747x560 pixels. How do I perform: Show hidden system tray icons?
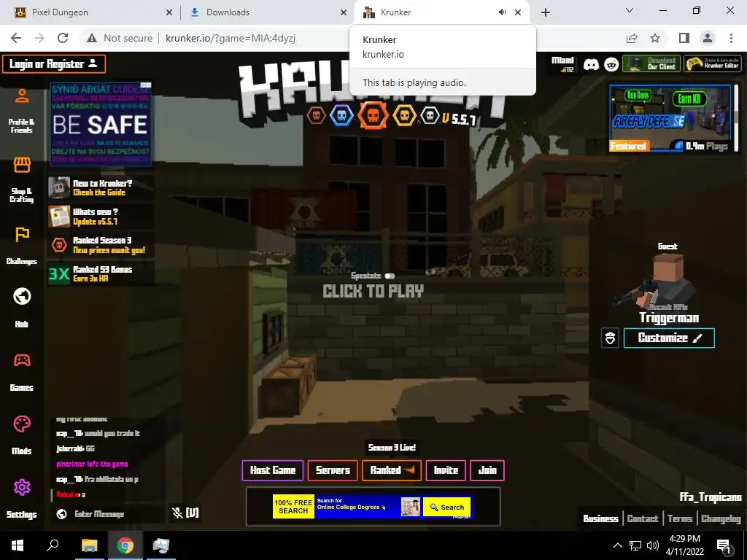[x=617, y=545]
